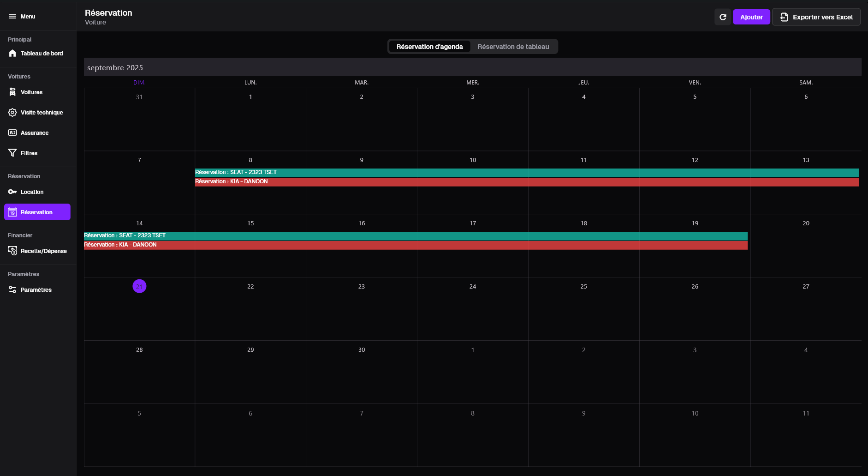Open Réservation via calendar icon

(12, 212)
